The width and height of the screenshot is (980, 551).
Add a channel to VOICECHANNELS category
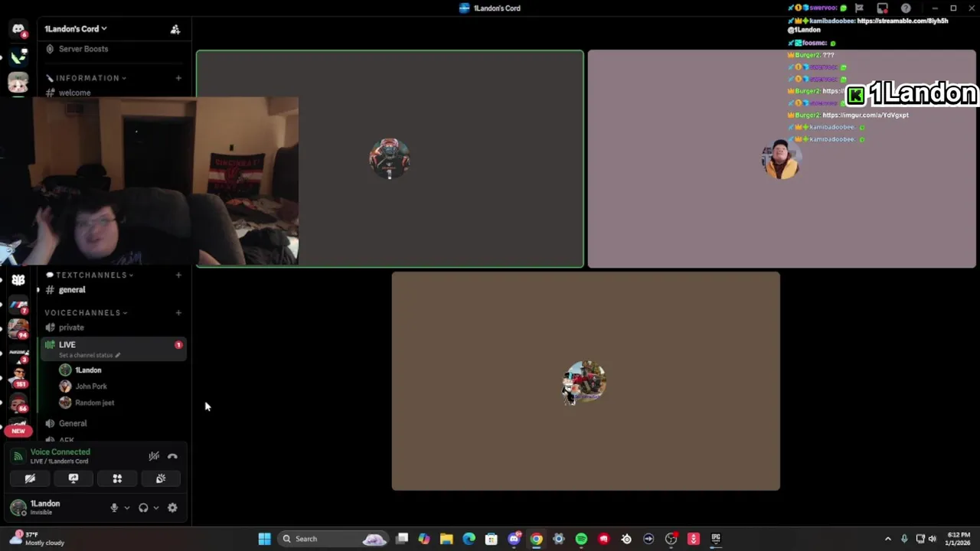178,313
